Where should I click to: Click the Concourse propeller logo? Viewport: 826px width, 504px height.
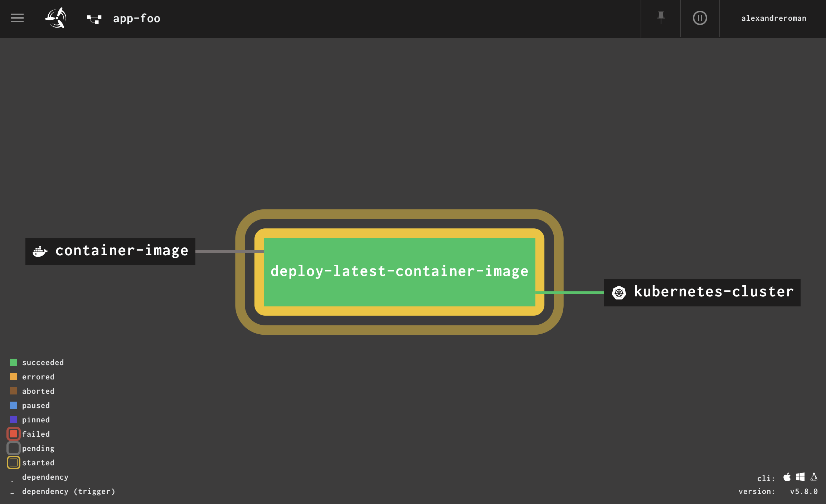(x=56, y=18)
